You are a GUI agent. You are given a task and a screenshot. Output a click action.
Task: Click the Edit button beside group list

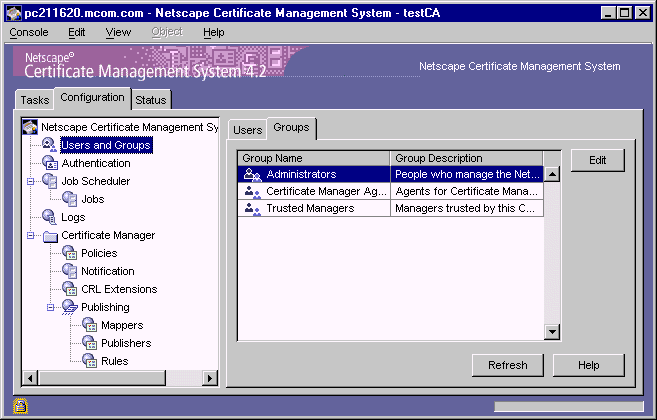coord(598,160)
